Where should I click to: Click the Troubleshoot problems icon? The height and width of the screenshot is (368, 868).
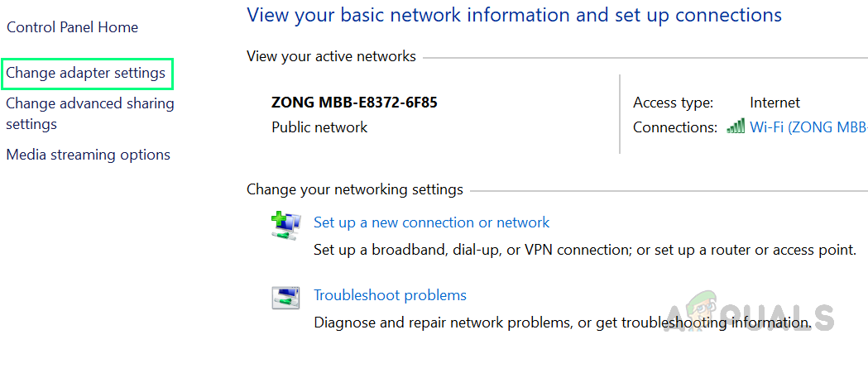pyautogui.click(x=284, y=298)
